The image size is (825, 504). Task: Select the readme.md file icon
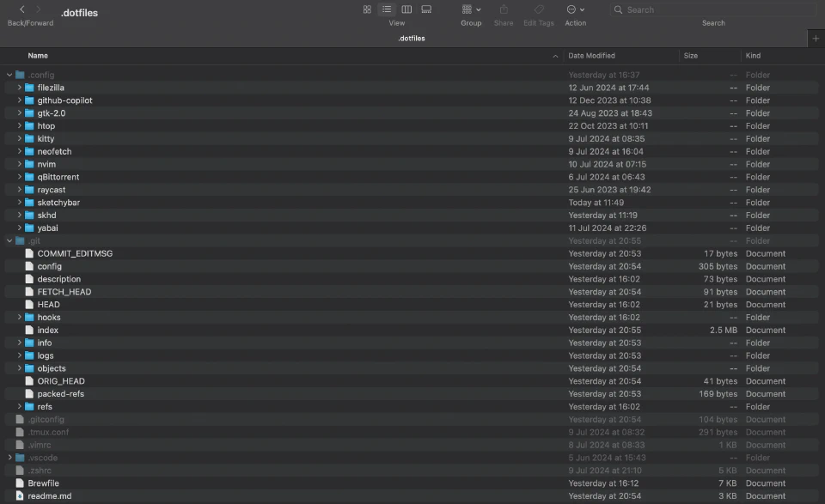coord(20,496)
